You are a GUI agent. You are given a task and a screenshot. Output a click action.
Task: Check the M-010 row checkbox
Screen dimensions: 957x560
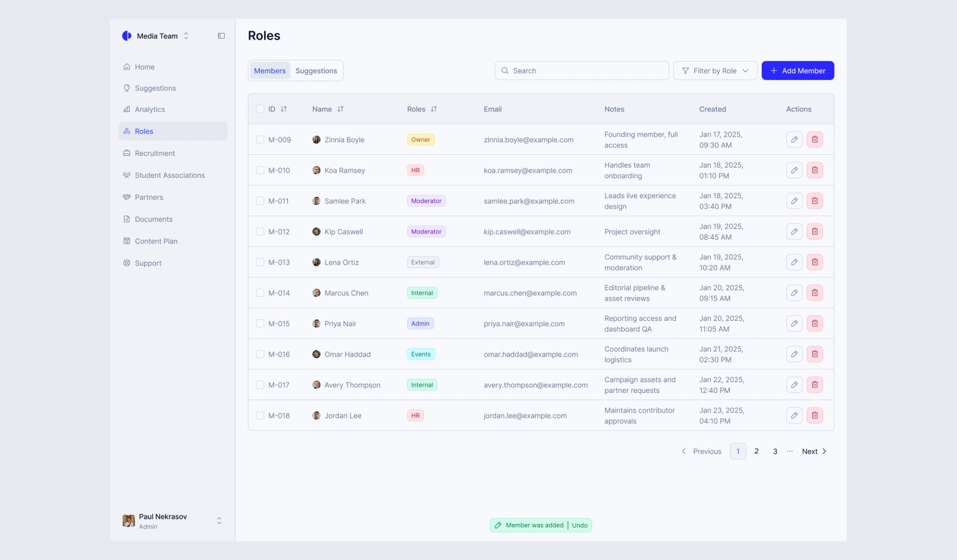tap(260, 170)
